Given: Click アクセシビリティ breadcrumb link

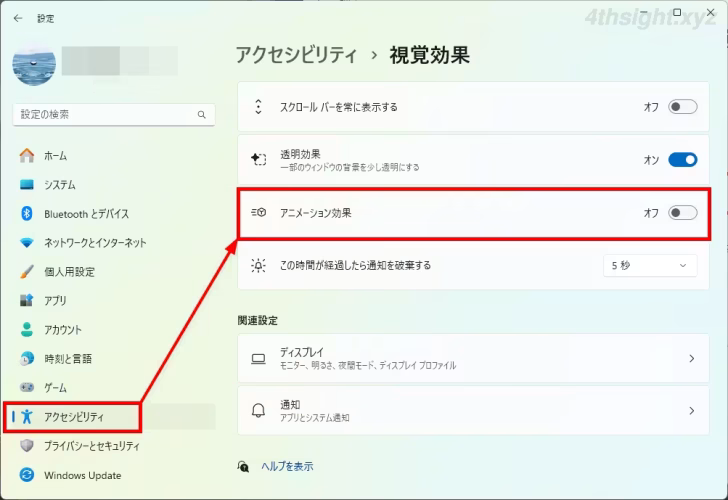Looking at the screenshot, I should 296,55.
